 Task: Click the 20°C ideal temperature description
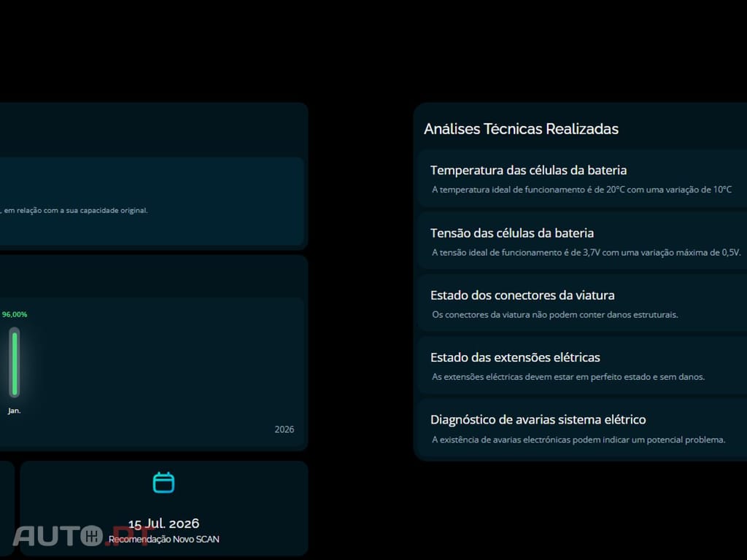coord(581,190)
